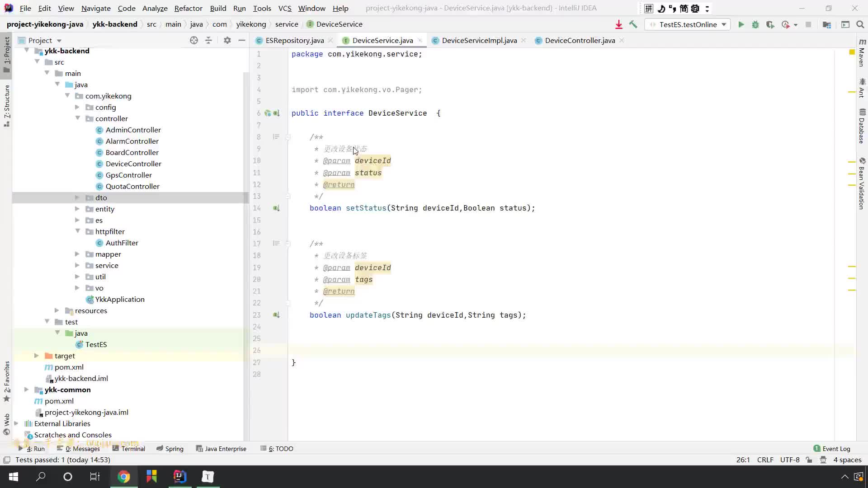Locate current file in Project view

point(194,40)
